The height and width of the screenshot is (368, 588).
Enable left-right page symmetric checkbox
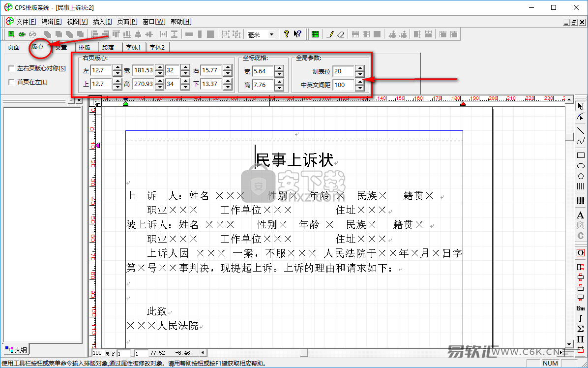pos(11,68)
